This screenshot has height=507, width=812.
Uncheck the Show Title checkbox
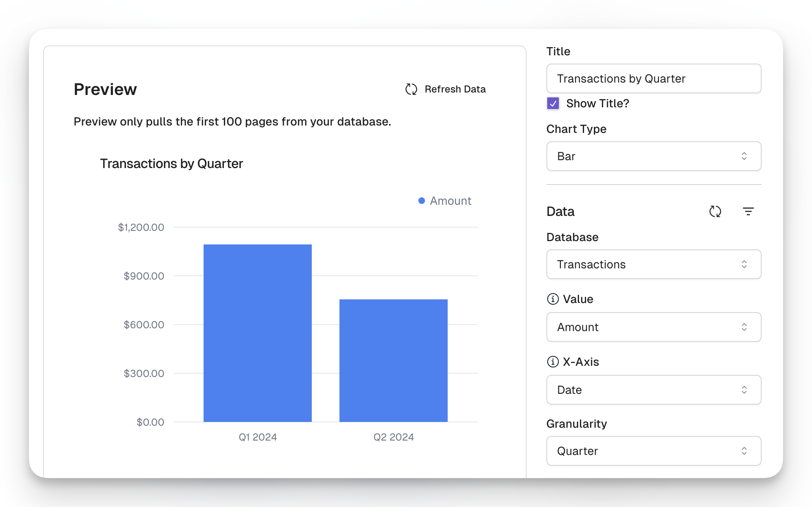pyautogui.click(x=553, y=103)
